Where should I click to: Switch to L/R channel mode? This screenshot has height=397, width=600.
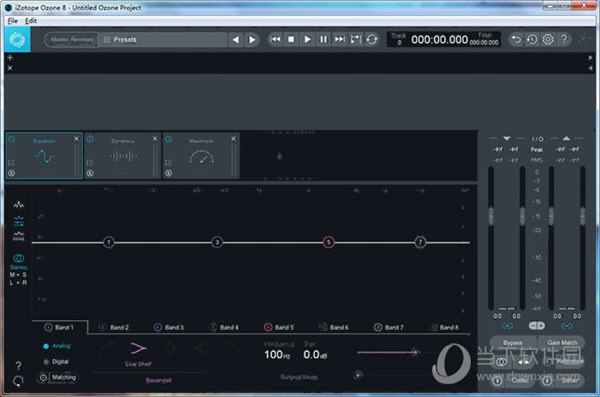click(x=18, y=283)
